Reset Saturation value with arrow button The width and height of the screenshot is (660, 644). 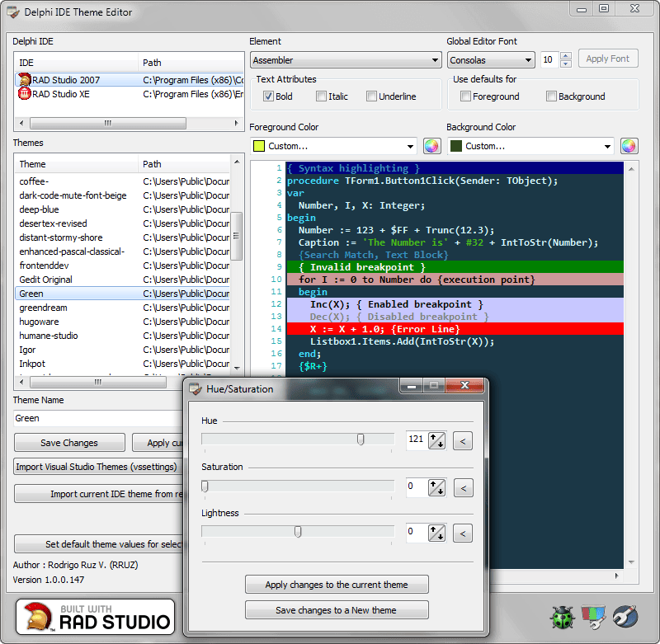pos(463,488)
